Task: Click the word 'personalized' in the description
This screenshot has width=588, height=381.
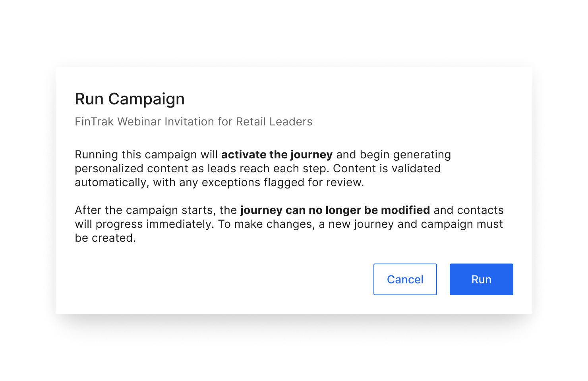Action: tap(104, 168)
